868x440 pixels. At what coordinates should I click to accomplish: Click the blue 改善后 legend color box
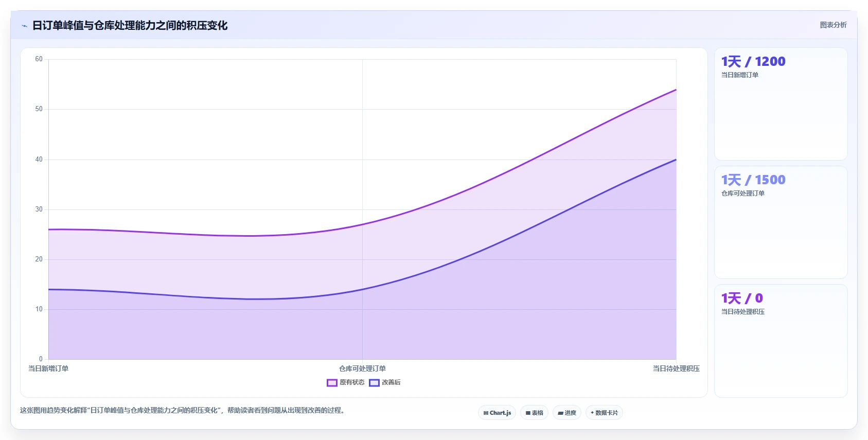coord(374,382)
